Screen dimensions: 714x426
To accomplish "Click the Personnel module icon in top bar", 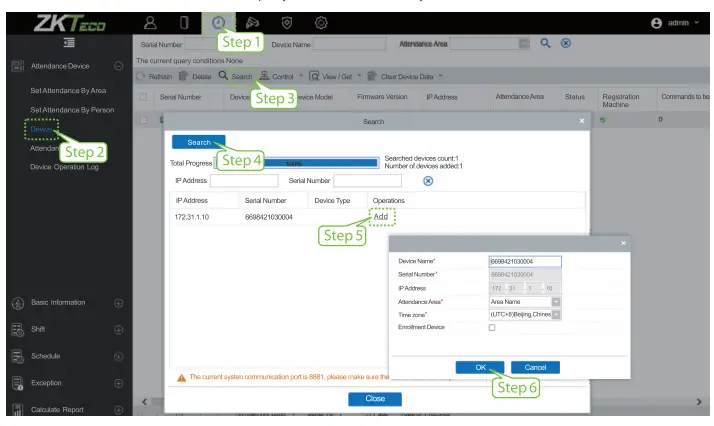I will [x=151, y=21].
